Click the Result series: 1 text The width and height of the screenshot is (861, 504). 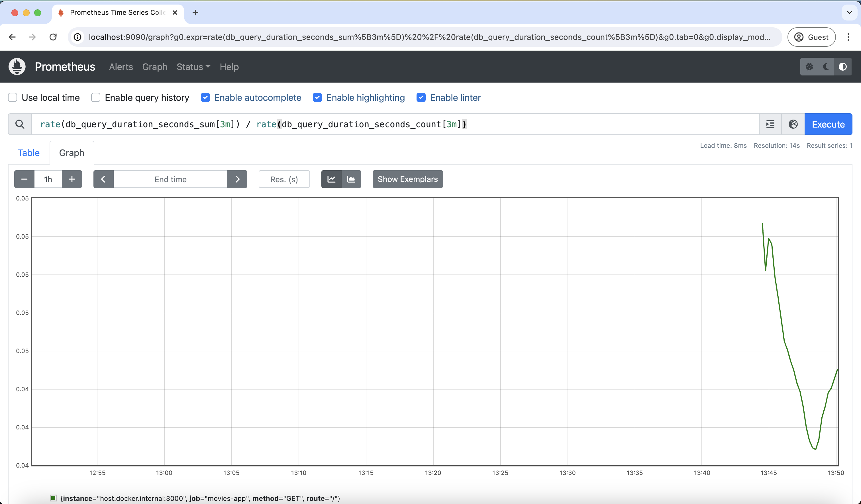click(829, 146)
